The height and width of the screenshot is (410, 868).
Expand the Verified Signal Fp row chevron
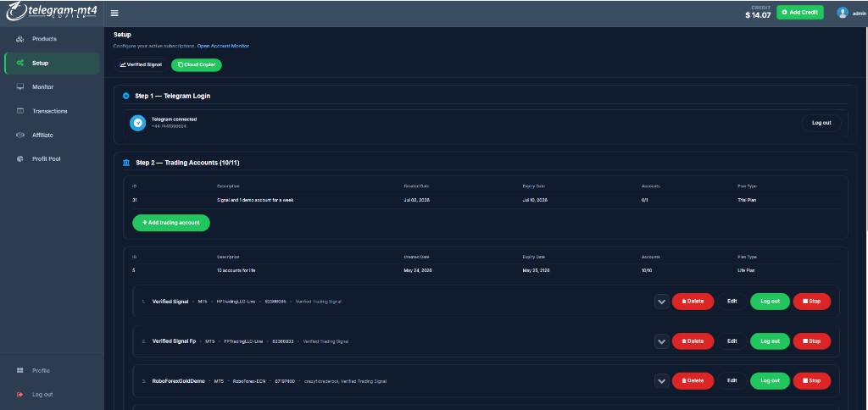click(661, 341)
